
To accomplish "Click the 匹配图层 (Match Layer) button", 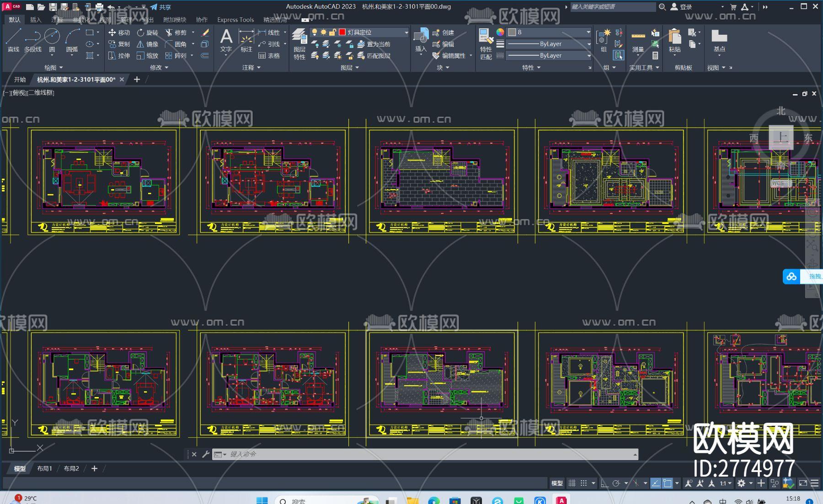I will click(374, 55).
